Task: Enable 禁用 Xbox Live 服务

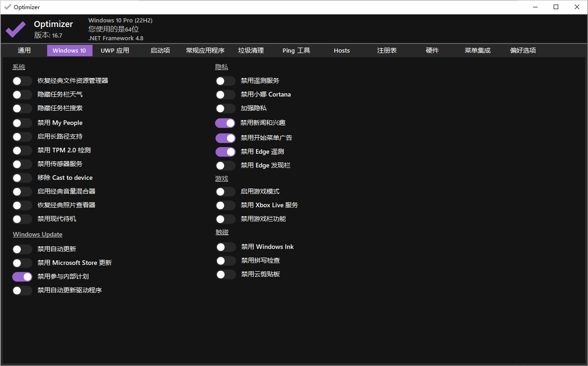Action: [x=225, y=205]
